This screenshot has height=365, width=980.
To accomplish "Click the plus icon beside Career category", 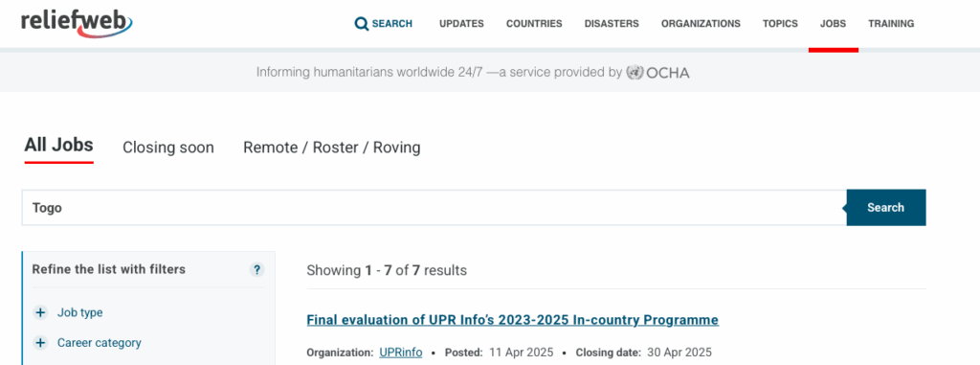I will (40, 342).
